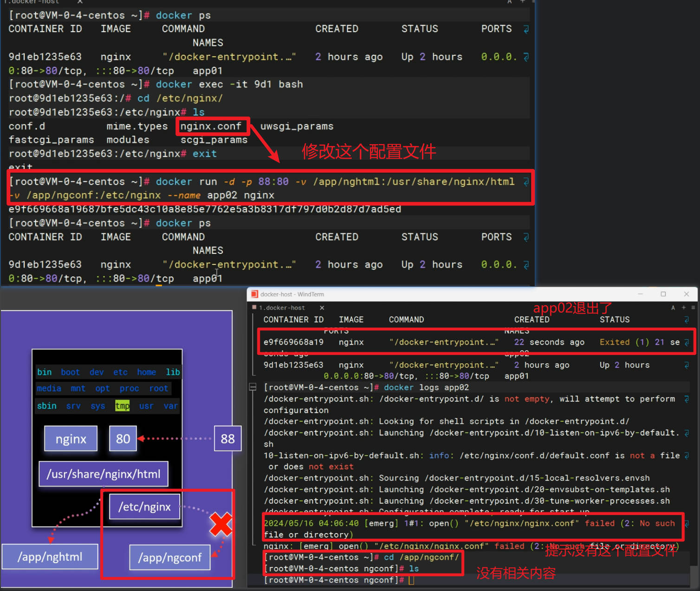Click the 'proc' directory in diagram
Image resolution: width=700 pixels, height=591 pixels.
coord(129,388)
